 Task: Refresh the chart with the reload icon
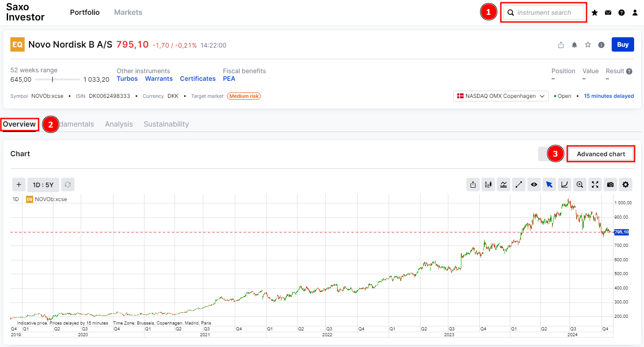pyautogui.click(x=68, y=184)
